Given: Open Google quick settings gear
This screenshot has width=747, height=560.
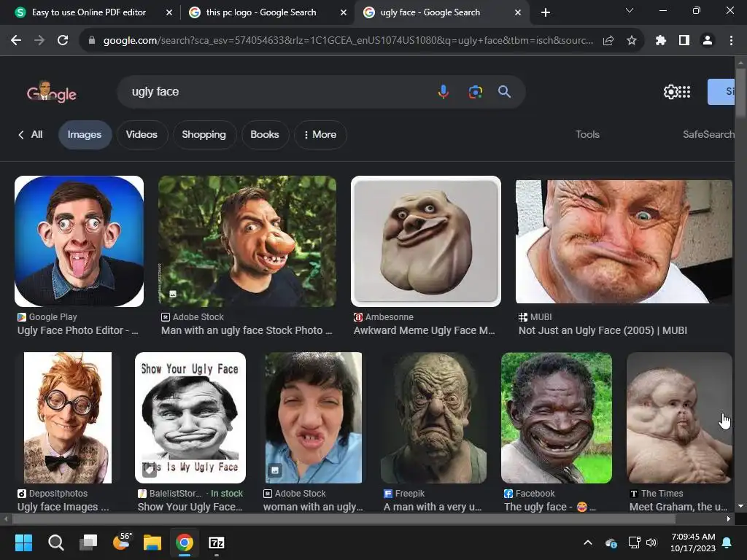Looking at the screenshot, I should pos(670,91).
